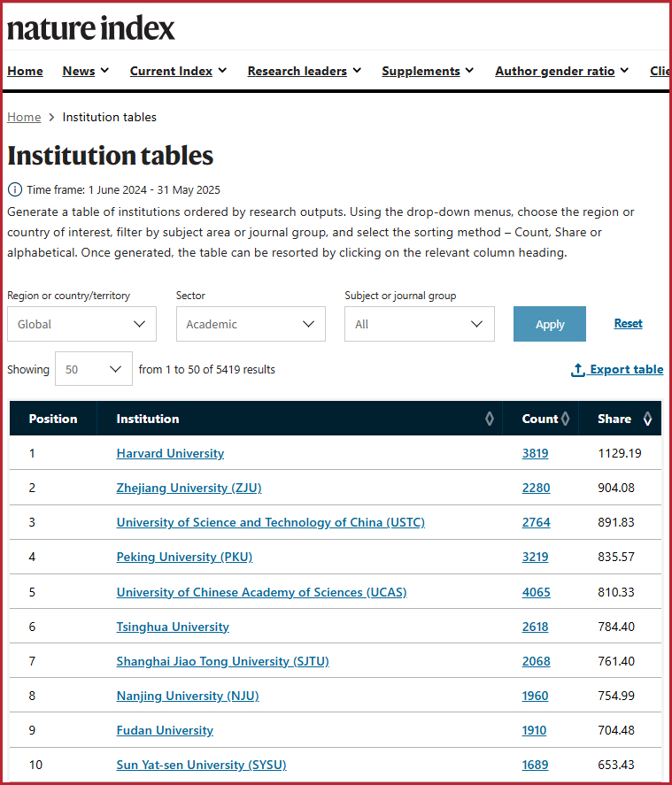Click Fudan count value 1910
The width and height of the screenshot is (672, 785).
tap(534, 730)
